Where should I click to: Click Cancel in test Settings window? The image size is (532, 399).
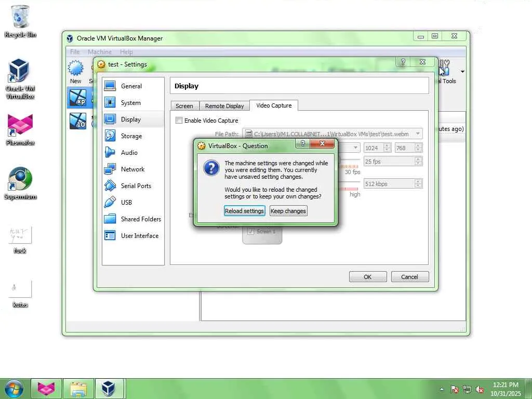410,277
